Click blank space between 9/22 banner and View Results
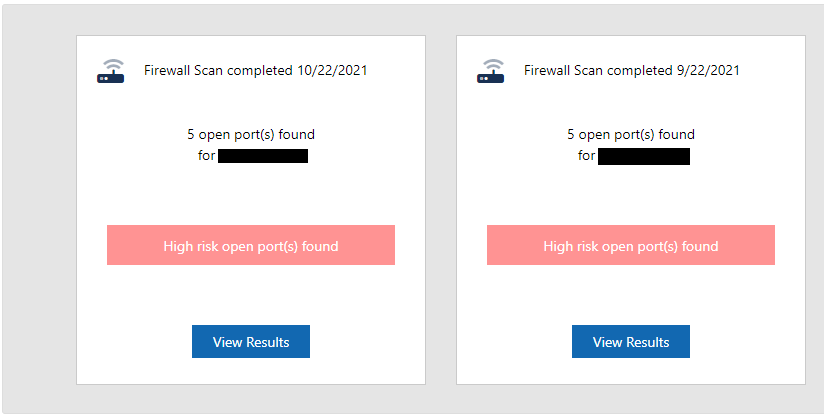This screenshot has height=416, width=834. pyautogui.click(x=631, y=295)
